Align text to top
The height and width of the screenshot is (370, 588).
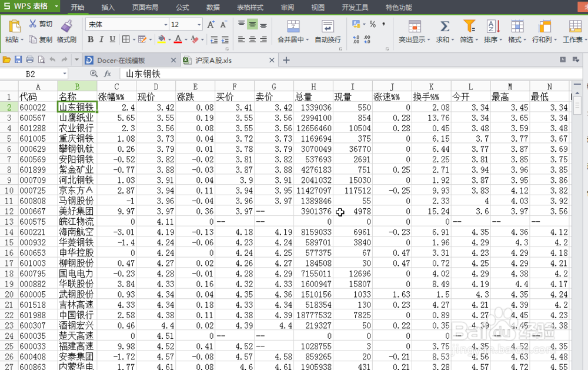click(x=242, y=24)
